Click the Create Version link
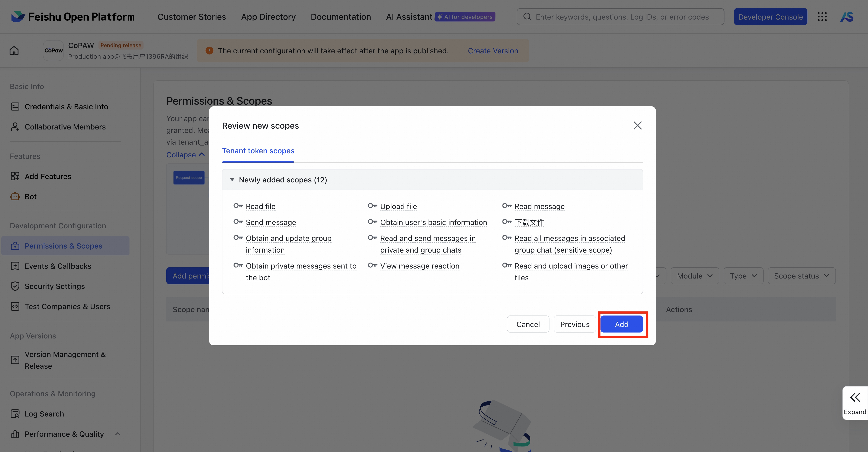Image resolution: width=868 pixels, height=452 pixels. pyautogui.click(x=493, y=51)
